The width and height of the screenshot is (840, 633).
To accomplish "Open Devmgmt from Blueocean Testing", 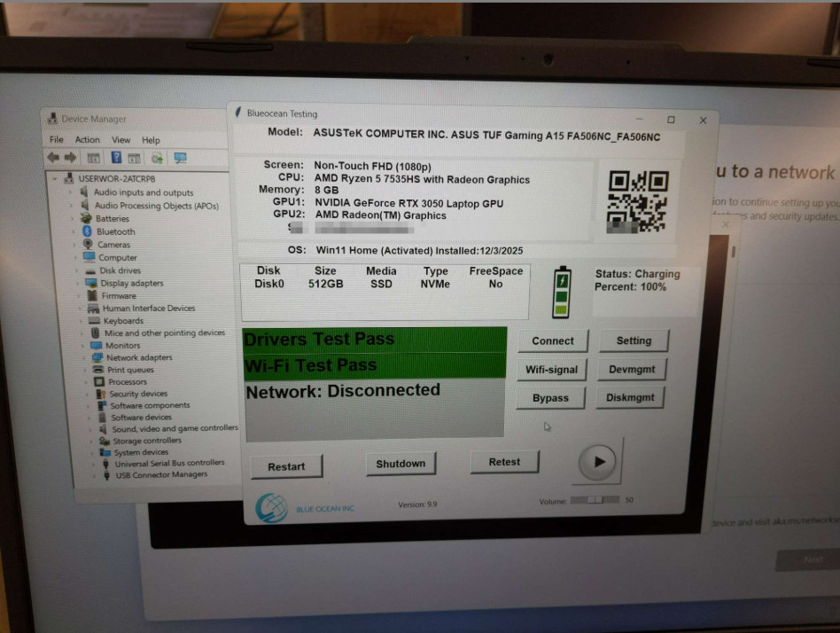I will (632, 369).
